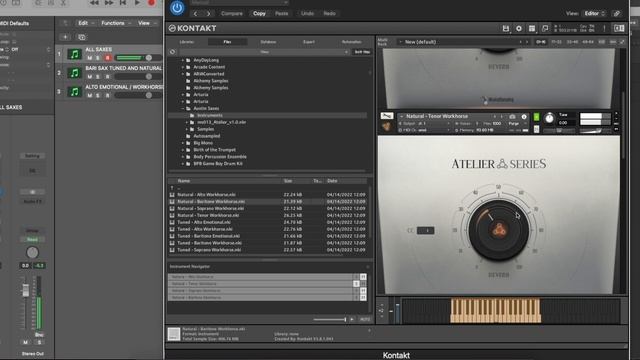The image size is (640, 360).
Task: Switch to the Expert browser tab
Action: coord(309,42)
